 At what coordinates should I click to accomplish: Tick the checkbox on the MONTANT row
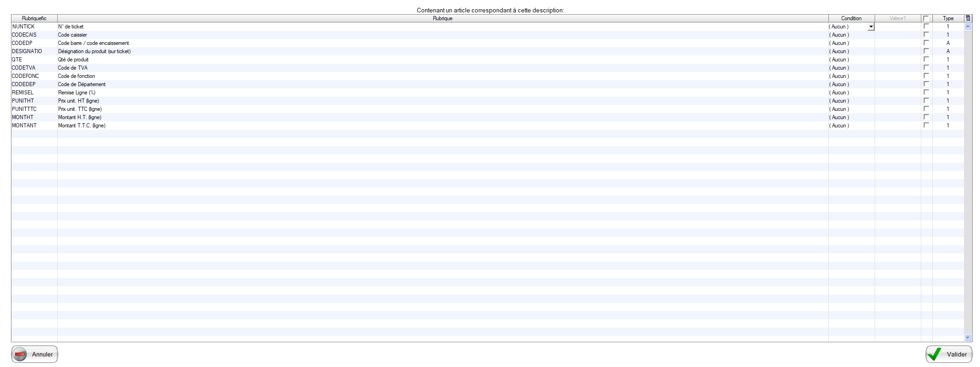coord(926,126)
